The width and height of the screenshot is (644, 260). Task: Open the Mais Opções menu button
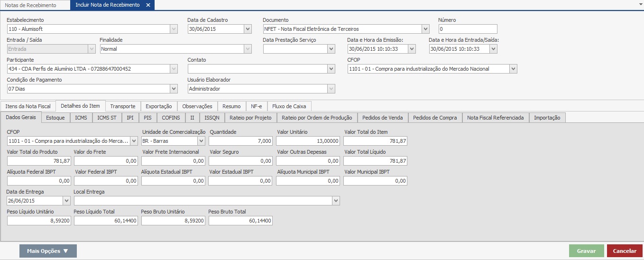48,251
